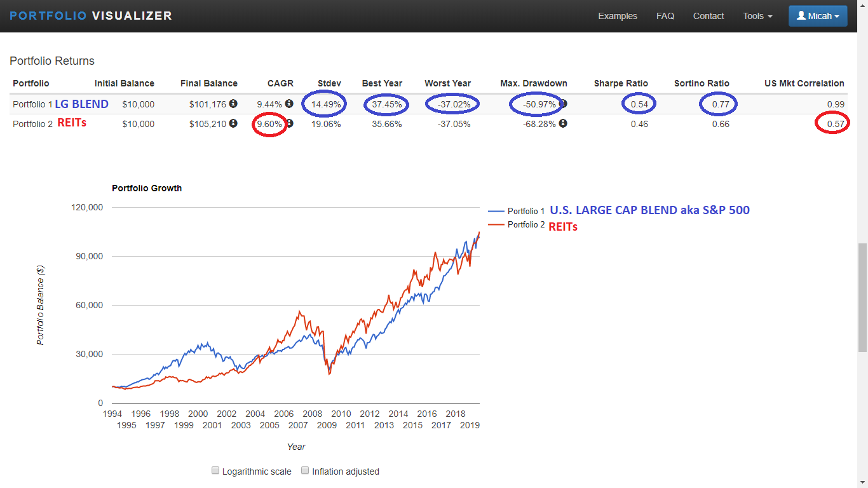Click the Portfolio Growth chart title
868x488 pixels.
coord(147,188)
